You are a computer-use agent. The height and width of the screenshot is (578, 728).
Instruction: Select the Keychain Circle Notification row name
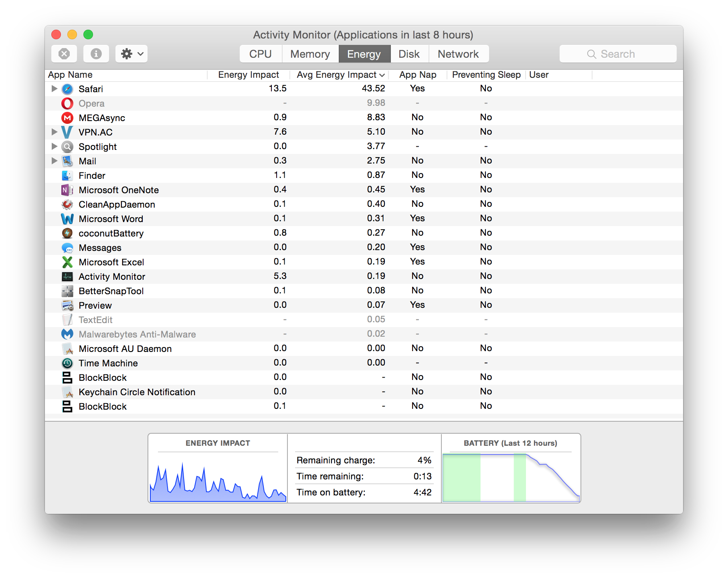[x=137, y=392]
